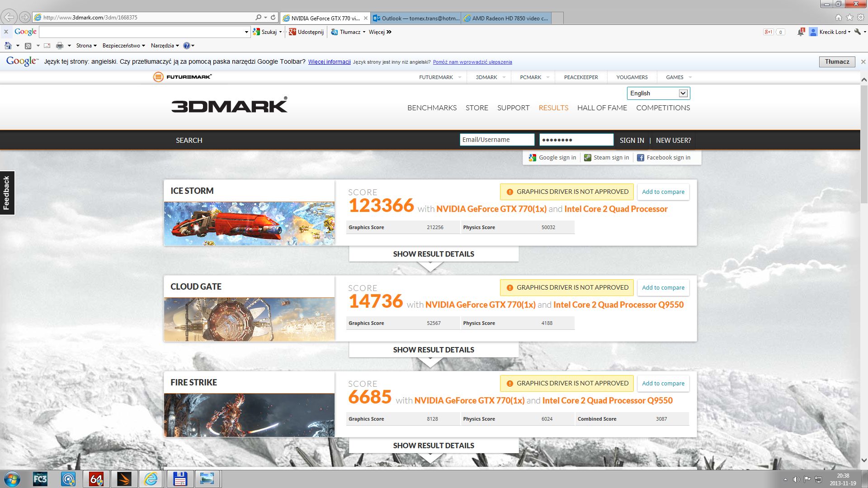The height and width of the screenshot is (488, 868).
Task: Open the Więcej informacji link
Action: coord(329,62)
